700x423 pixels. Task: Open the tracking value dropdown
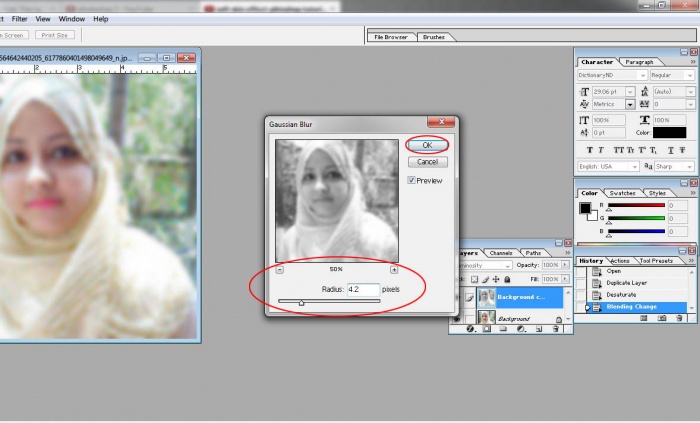[691, 104]
